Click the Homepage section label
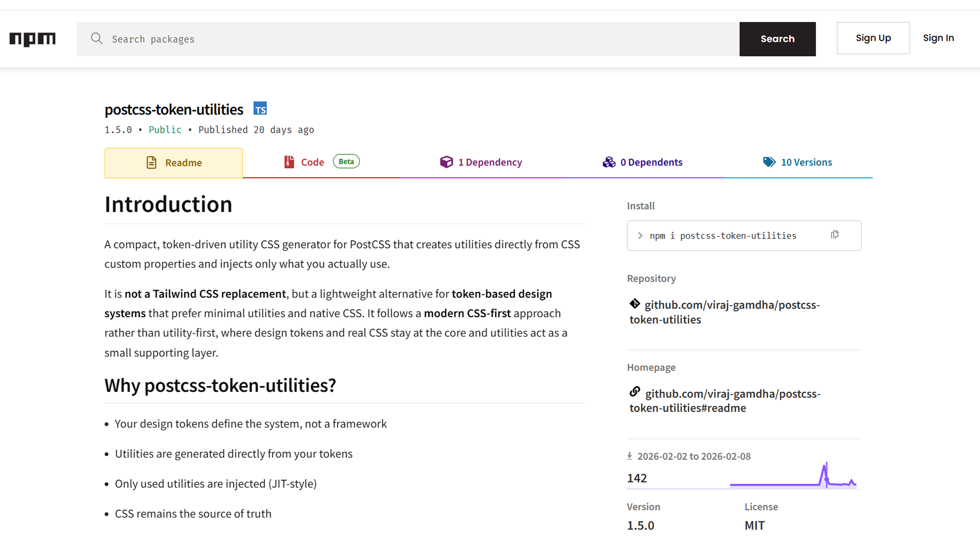 pyautogui.click(x=651, y=367)
